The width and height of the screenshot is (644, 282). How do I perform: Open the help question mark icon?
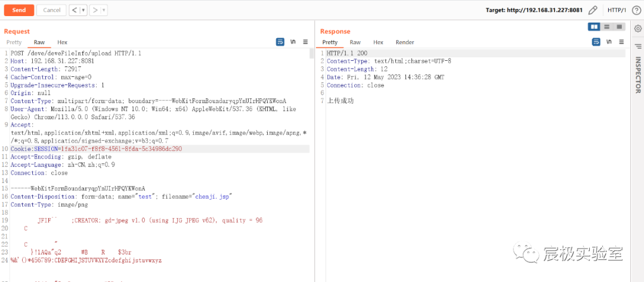(x=636, y=10)
